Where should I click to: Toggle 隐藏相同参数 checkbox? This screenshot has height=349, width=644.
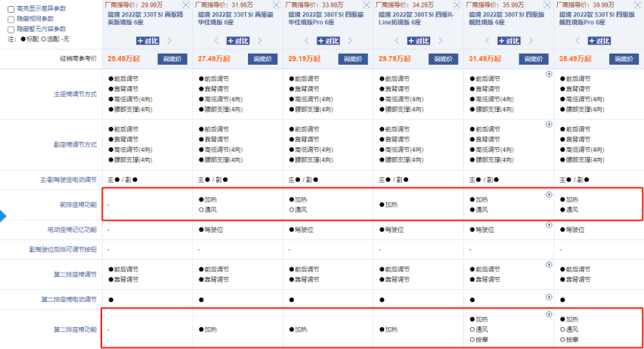(11, 20)
